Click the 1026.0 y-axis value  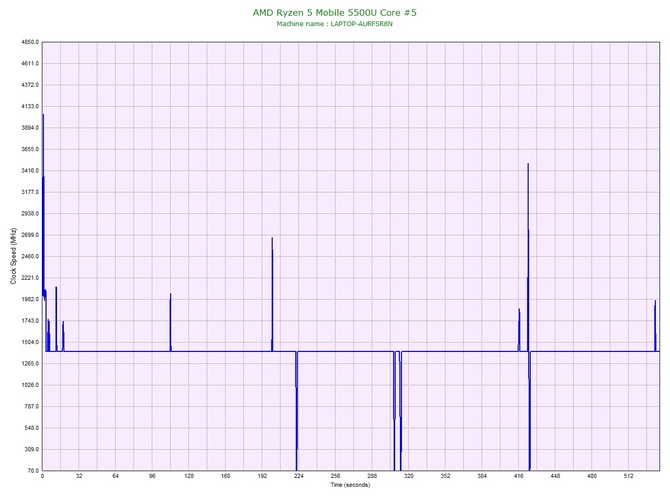pyautogui.click(x=30, y=385)
